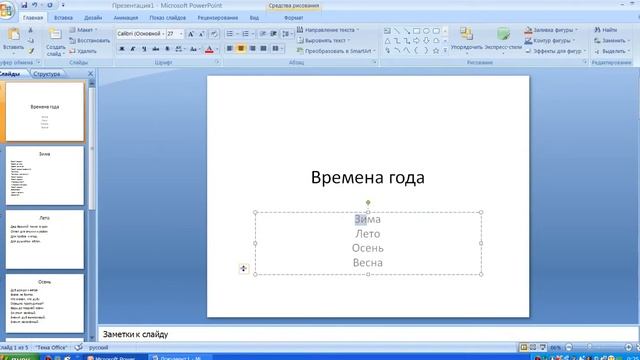
Task: Save the presentation from quick access toolbar
Action: coord(24,5)
